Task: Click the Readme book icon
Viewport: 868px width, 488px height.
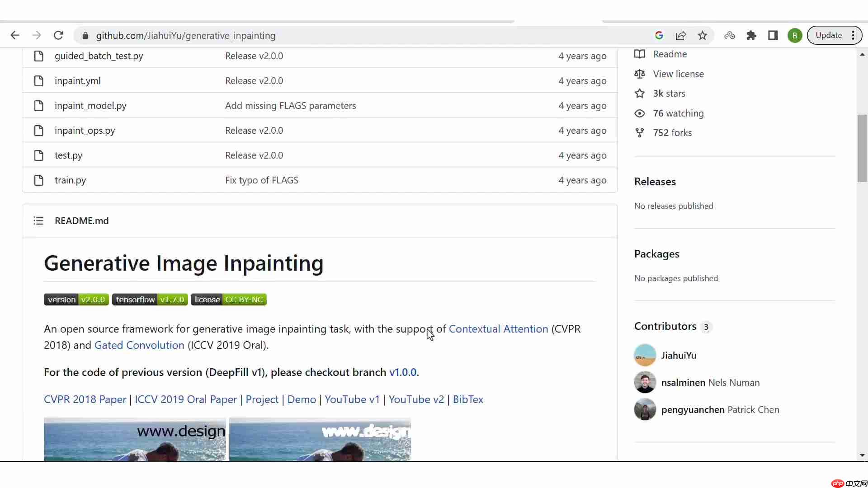Action: [x=640, y=54]
